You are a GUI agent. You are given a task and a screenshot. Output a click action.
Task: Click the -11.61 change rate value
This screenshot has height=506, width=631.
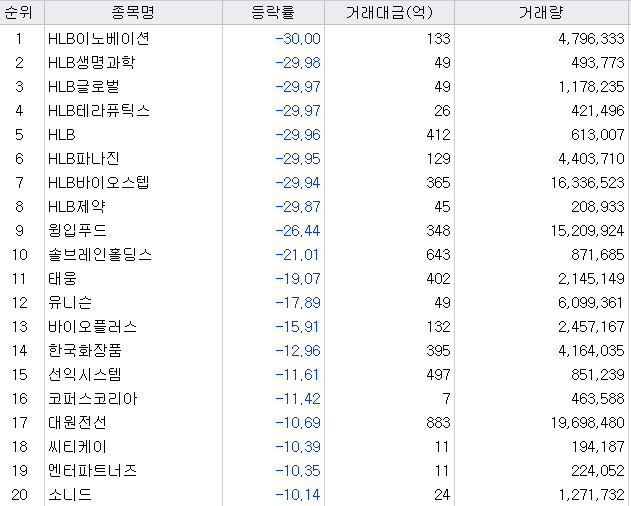pos(298,375)
